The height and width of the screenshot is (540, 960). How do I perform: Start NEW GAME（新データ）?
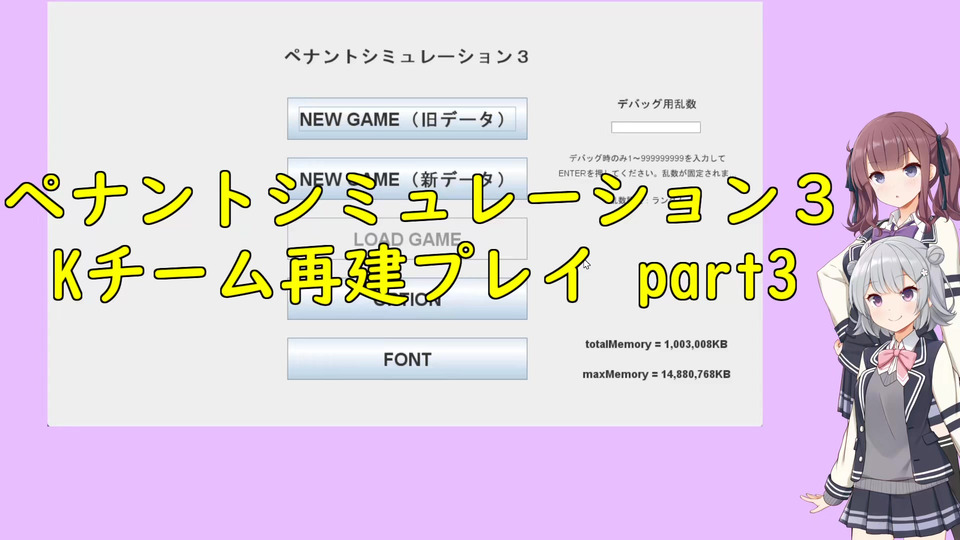click(407, 179)
